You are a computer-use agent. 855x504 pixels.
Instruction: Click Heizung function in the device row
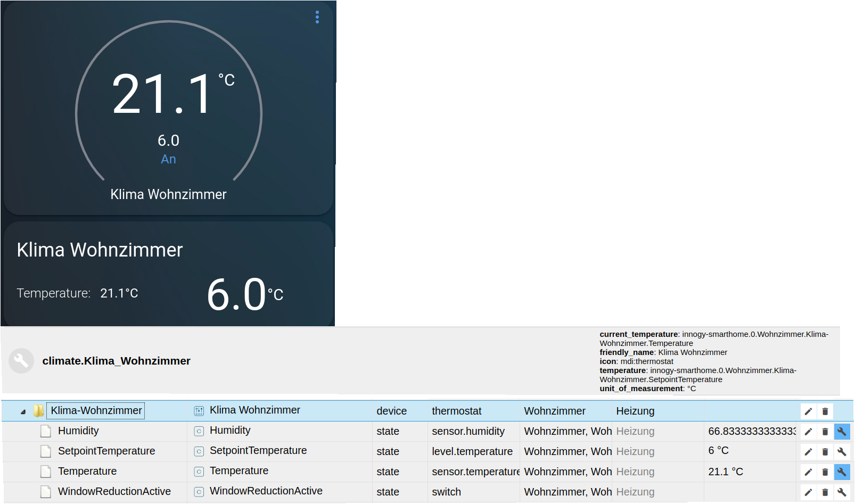[635, 411]
